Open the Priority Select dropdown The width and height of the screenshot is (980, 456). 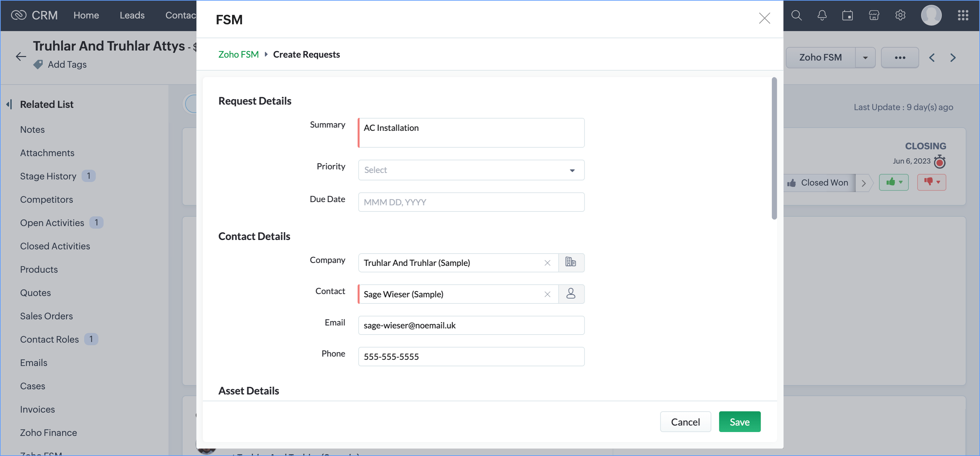pyautogui.click(x=471, y=170)
